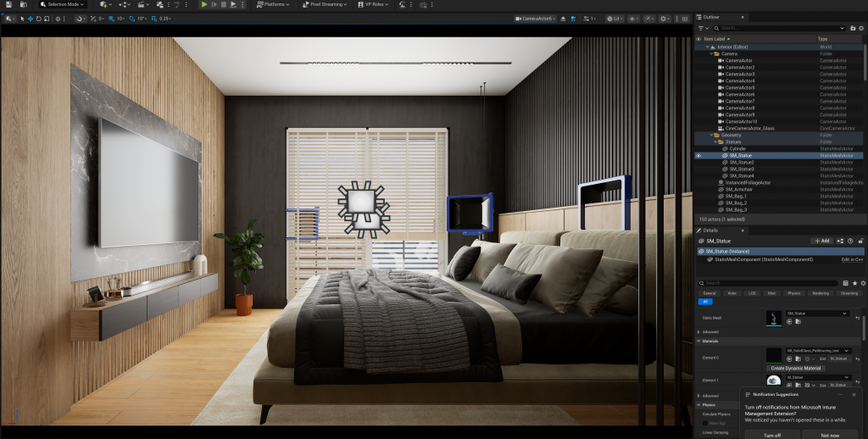Image resolution: width=868 pixels, height=439 pixels.
Task: Open the Static Mesh SM_Statue dropdown
Action: [x=817, y=314]
